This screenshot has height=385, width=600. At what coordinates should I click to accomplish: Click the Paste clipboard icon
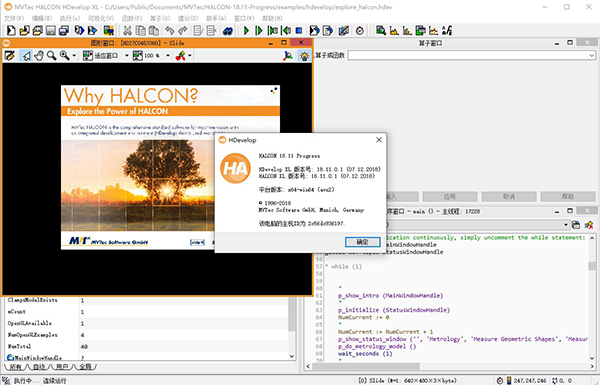point(154,30)
